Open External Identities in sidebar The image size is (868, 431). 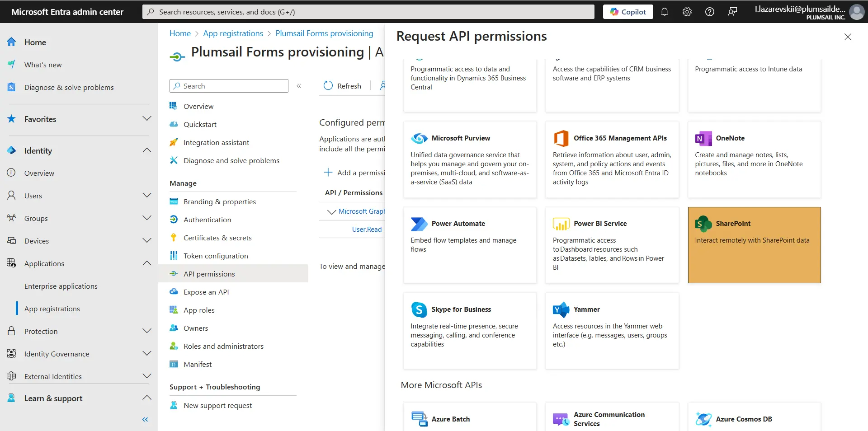(x=53, y=376)
